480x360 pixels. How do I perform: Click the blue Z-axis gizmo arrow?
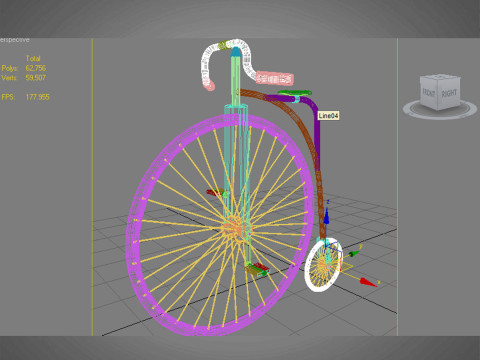(327, 217)
